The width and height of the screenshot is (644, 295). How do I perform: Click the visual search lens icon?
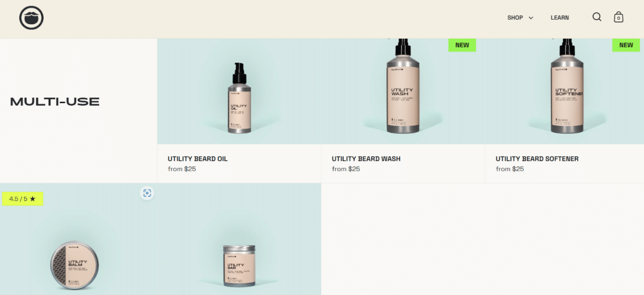pos(147,193)
